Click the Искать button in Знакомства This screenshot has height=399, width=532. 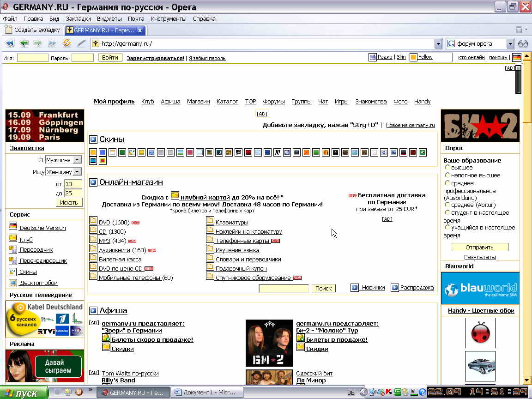[69, 203]
